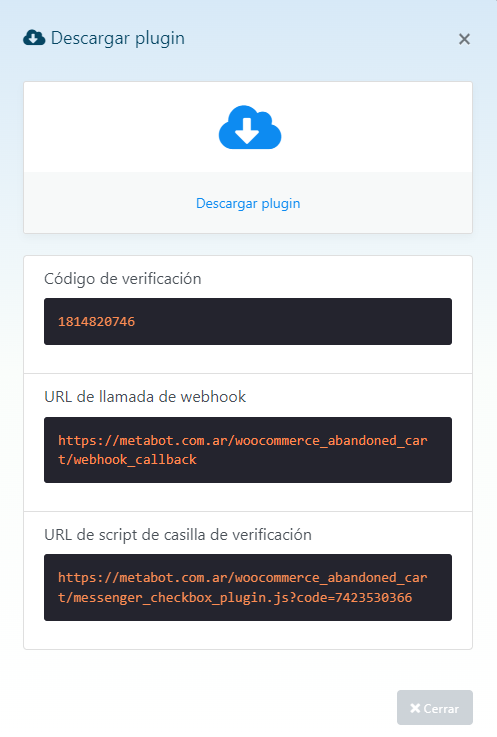Close the dialog with the top-right X
This screenshot has width=497, height=737.
pos(464,39)
